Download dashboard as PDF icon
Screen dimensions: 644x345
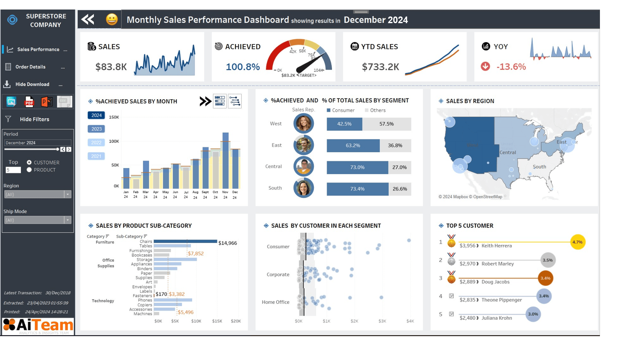point(29,102)
